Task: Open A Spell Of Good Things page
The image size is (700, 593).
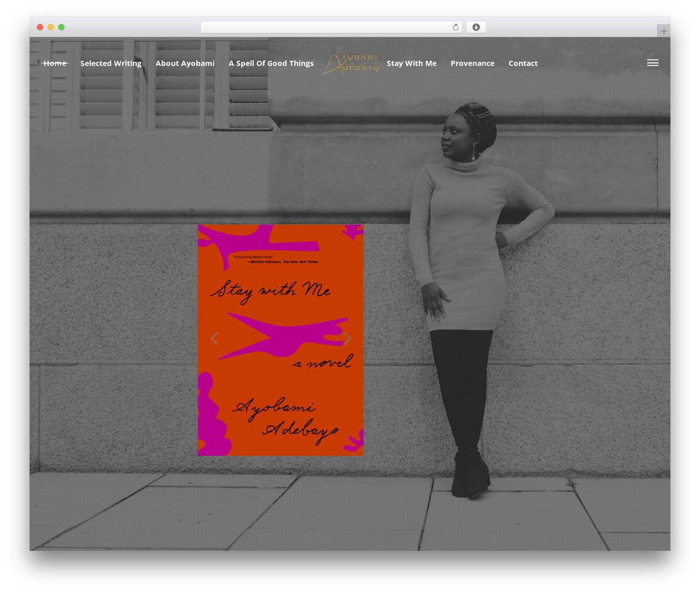Action: pos(271,63)
